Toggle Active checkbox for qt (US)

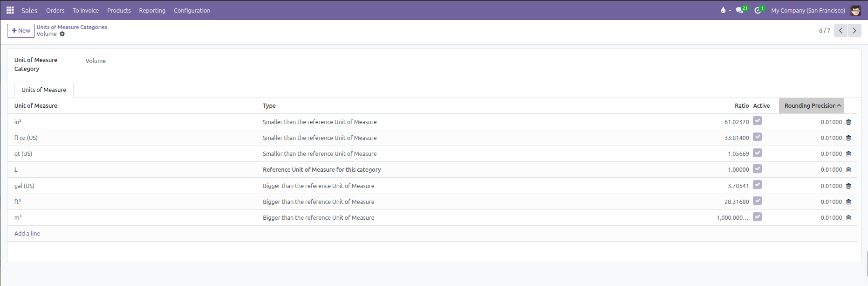click(758, 153)
